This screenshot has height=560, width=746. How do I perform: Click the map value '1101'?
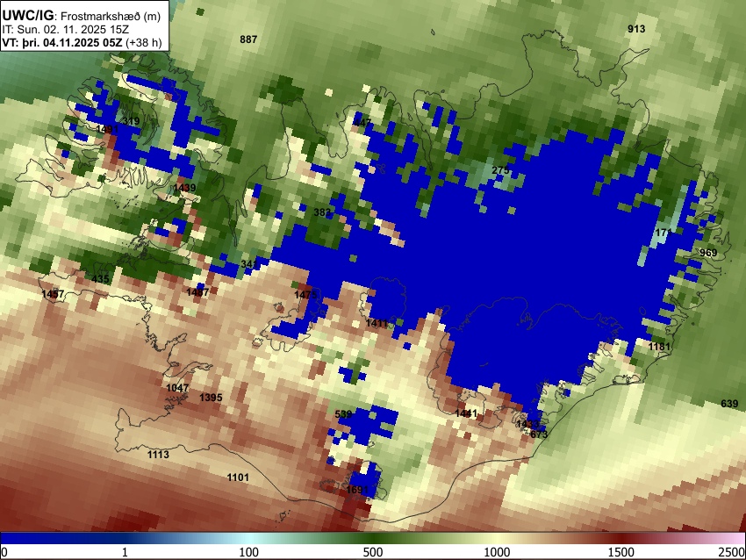coord(238,477)
